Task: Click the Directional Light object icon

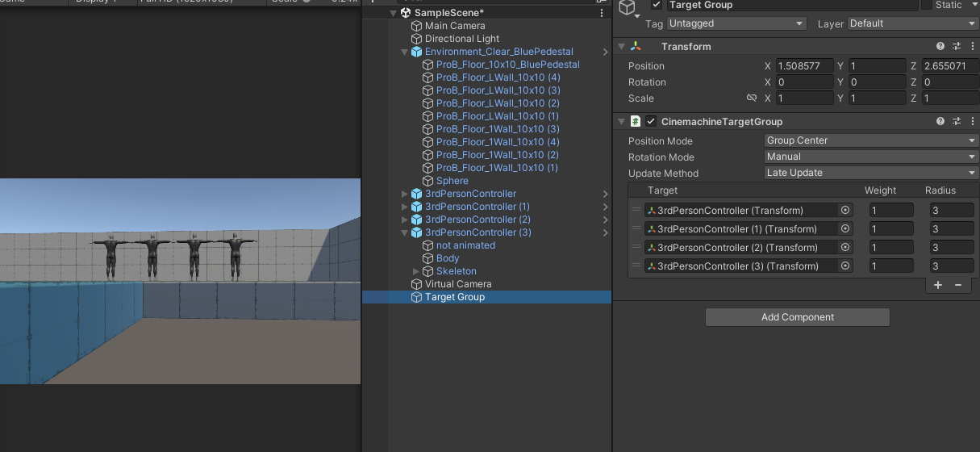Action: [417, 39]
